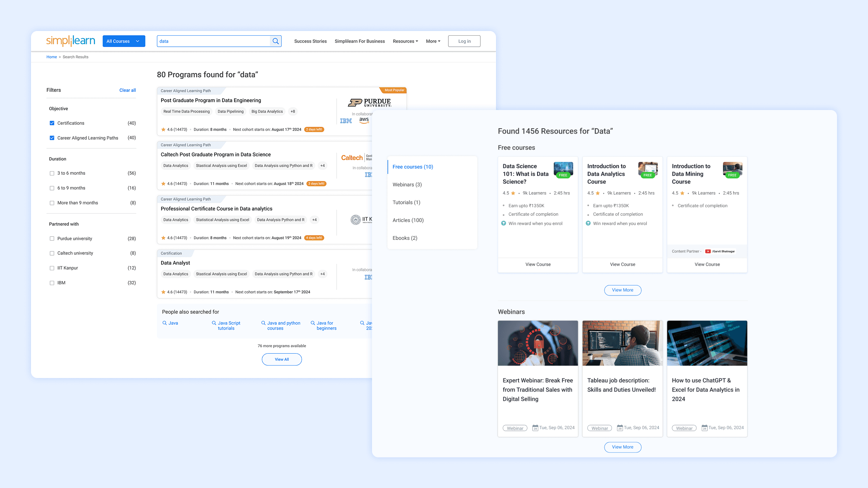This screenshot has width=868, height=488.
Task: Switch to Articles (100) category
Action: point(408,220)
